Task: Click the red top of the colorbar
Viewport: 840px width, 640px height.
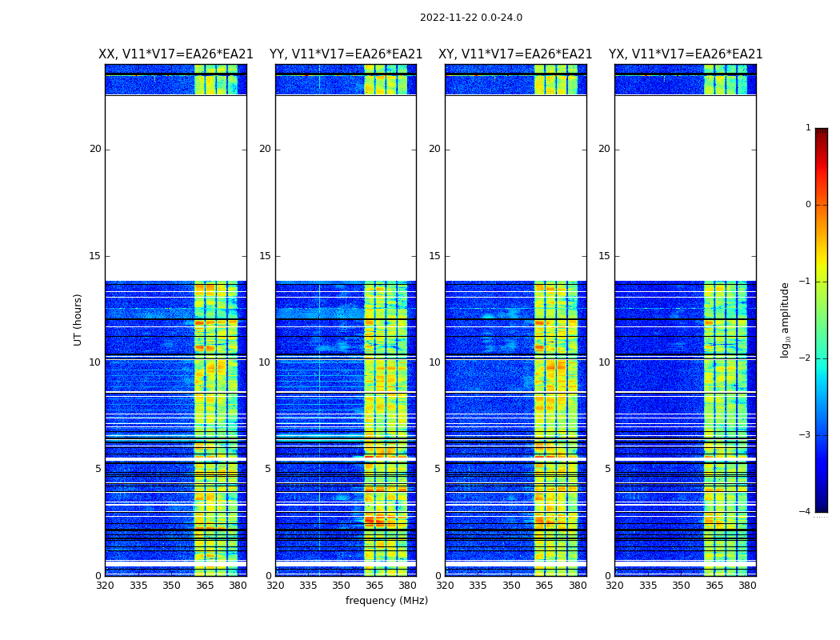Action: tap(821, 134)
